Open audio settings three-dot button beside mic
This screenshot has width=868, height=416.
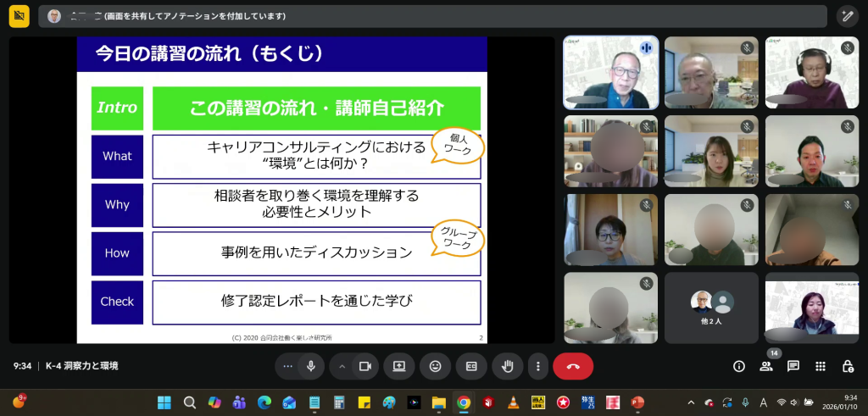(288, 366)
